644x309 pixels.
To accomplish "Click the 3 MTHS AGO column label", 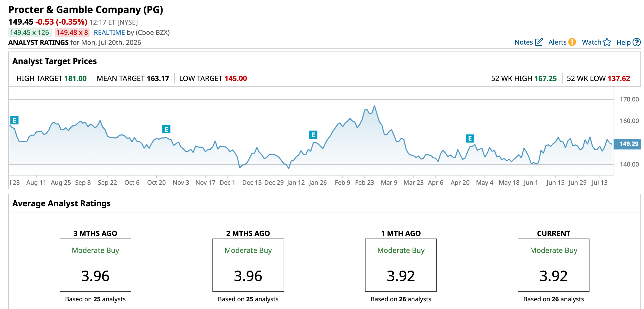I will [95, 234].
